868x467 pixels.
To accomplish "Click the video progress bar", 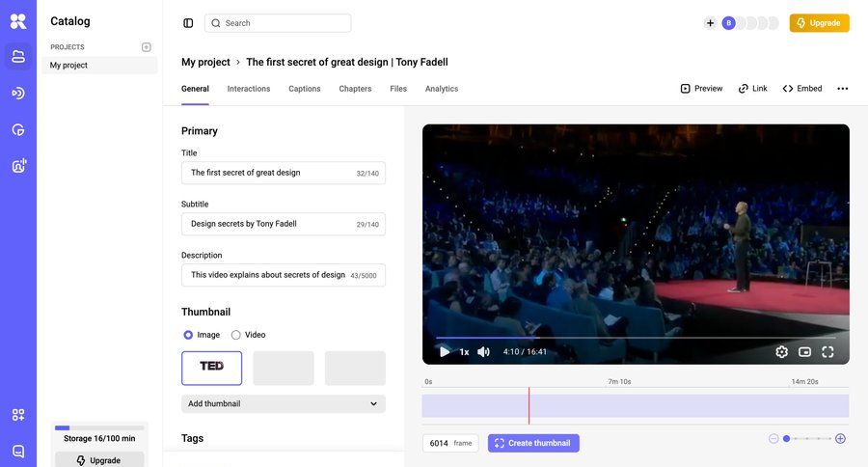I will click(x=636, y=338).
